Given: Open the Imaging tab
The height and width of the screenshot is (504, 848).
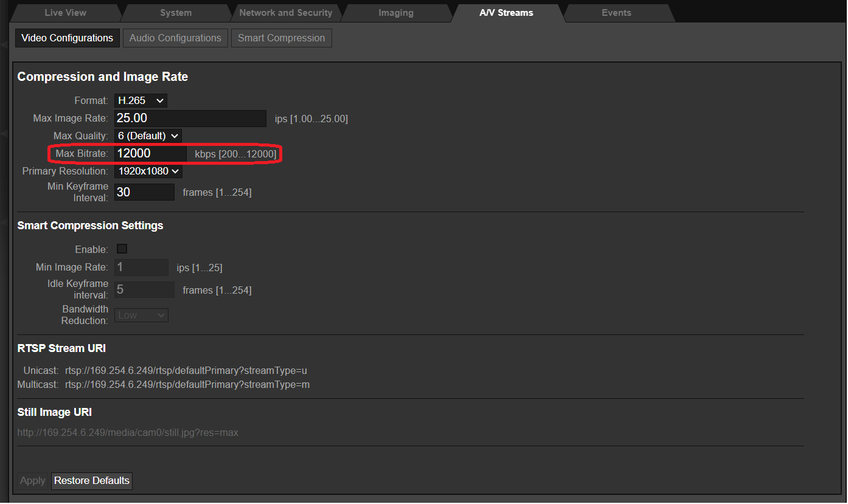Looking at the screenshot, I should click(395, 12).
